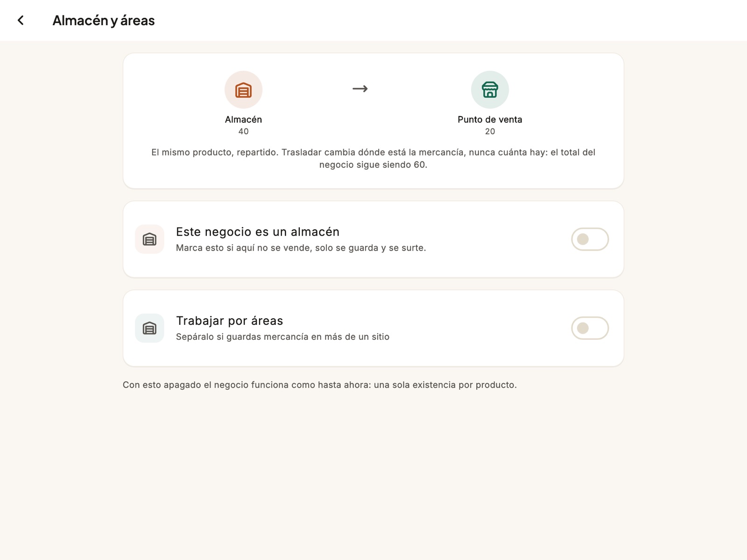
Task: Click the green Punto de venta store icon
Action: (x=490, y=90)
